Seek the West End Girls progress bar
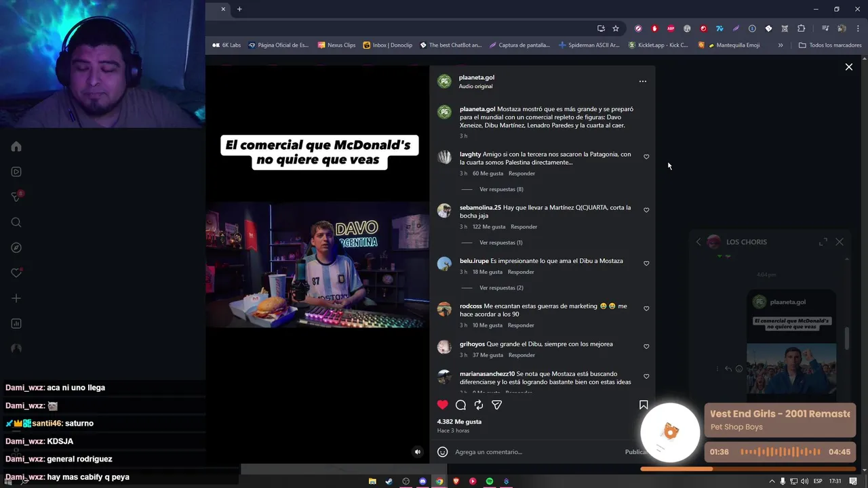Screen dimensions: 868x488 click(x=748, y=468)
